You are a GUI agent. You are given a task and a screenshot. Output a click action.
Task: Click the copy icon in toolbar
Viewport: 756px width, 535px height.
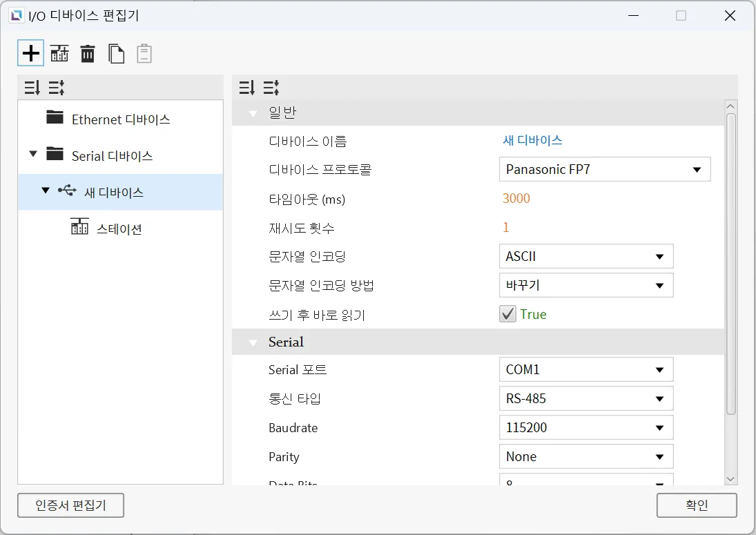pyautogui.click(x=116, y=53)
